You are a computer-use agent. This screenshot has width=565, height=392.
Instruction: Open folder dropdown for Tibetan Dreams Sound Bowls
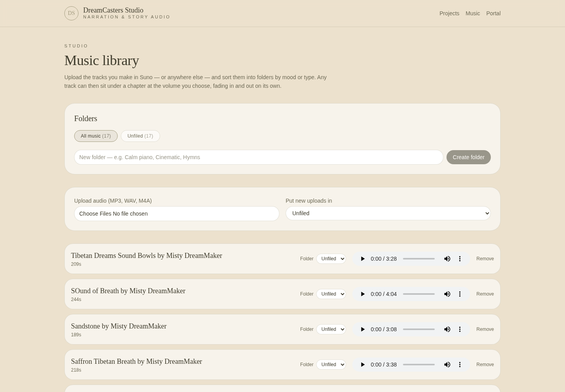331,259
